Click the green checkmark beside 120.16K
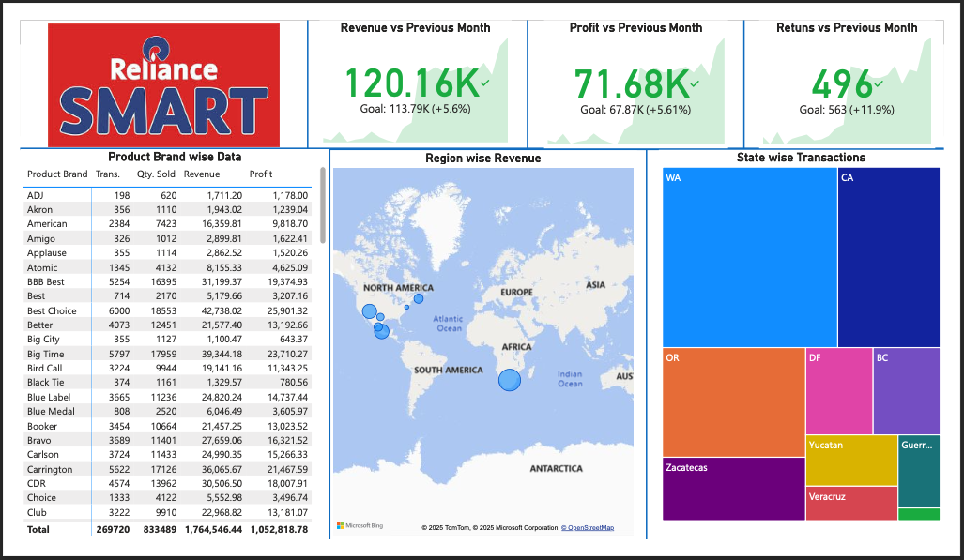 click(x=485, y=83)
